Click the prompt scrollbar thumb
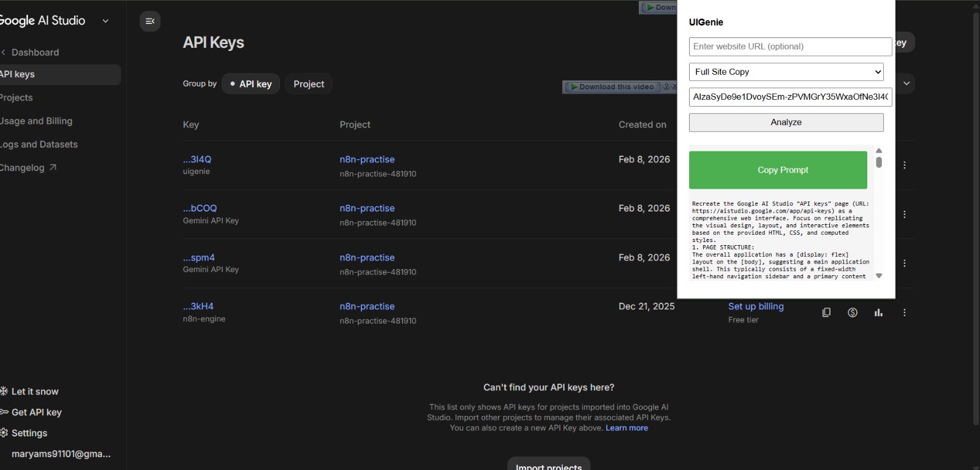The height and width of the screenshot is (470, 980). click(x=879, y=162)
